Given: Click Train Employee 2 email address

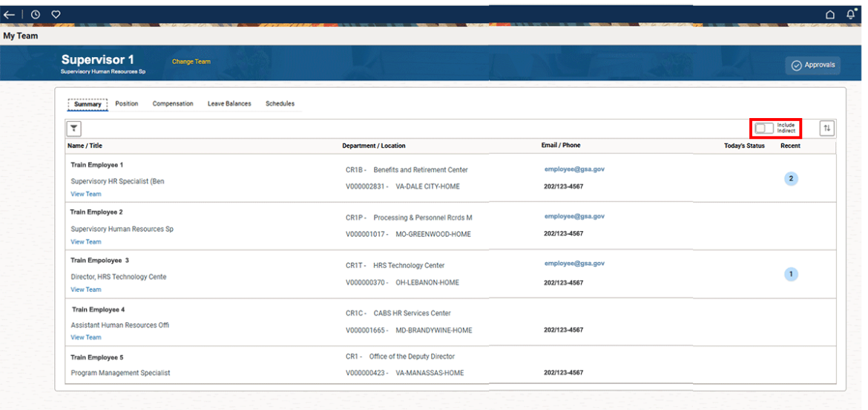Looking at the screenshot, I should (x=574, y=216).
